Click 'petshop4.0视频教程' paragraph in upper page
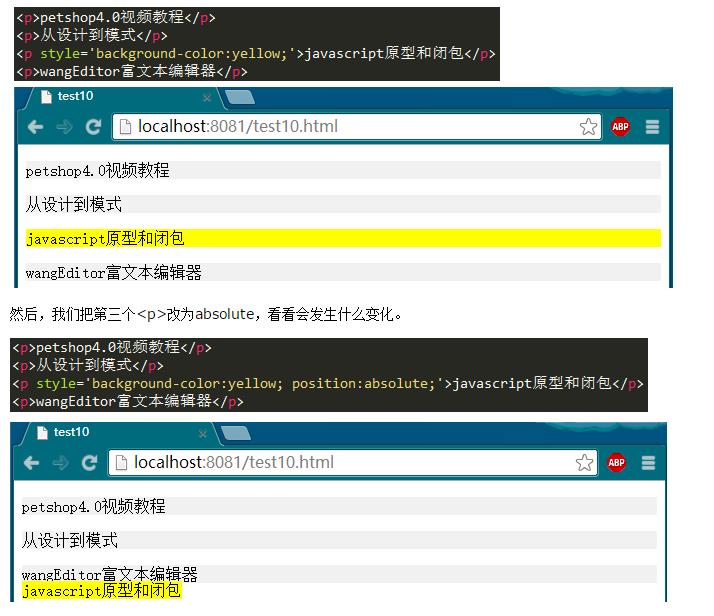This screenshot has height=616, width=714. tap(343, 170)
